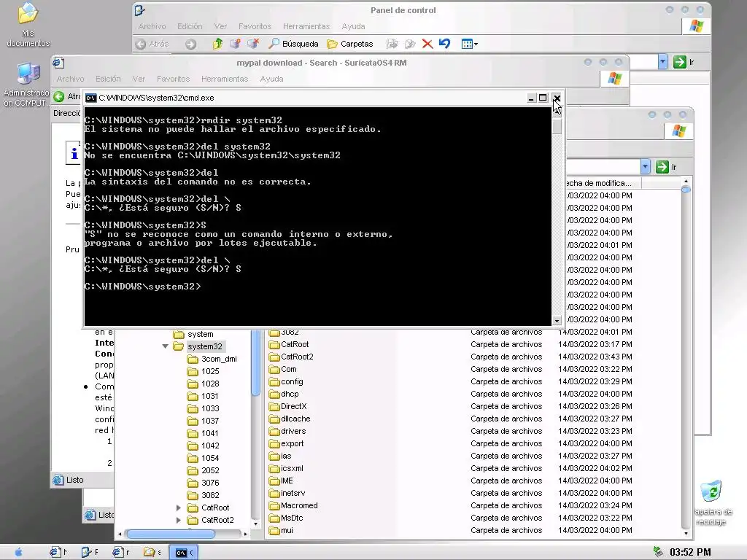Open Archivo menu in Panel de control
This screenshot has height=560, width=747.
[x=152, y=27]
